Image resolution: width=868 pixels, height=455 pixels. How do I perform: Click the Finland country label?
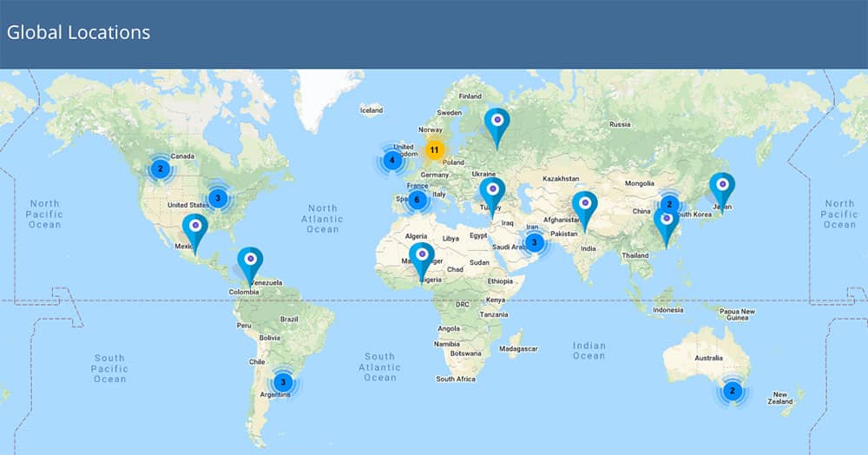[x=470, y=96]
